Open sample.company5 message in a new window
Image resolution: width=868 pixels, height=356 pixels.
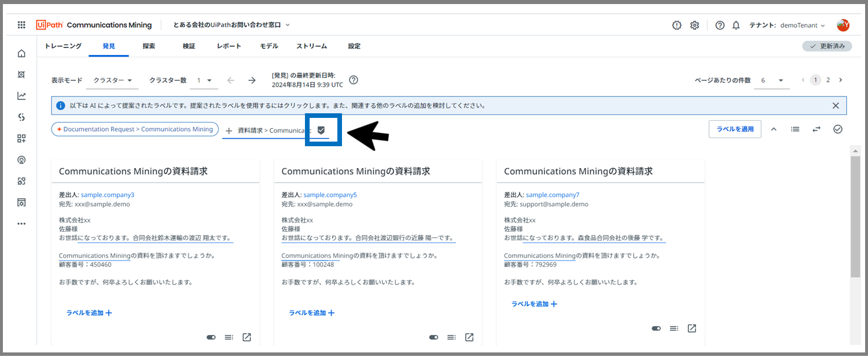coord(469,338)
